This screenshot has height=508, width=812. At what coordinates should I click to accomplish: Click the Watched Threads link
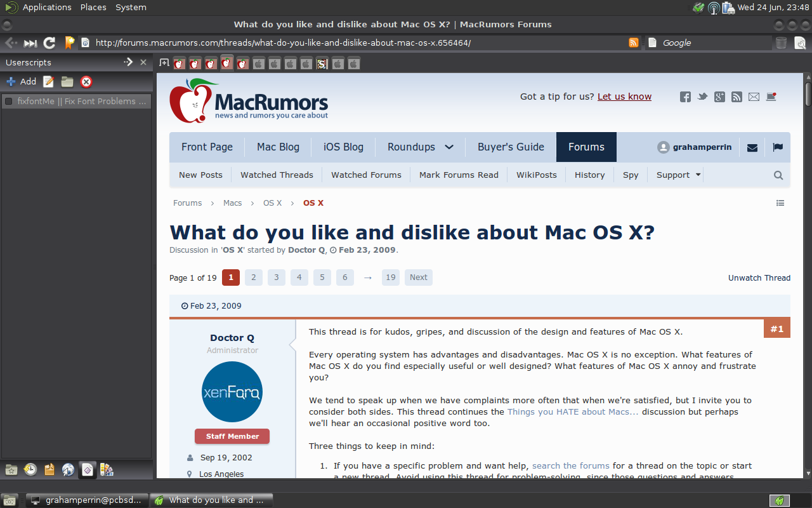click(x=277, y=175)
